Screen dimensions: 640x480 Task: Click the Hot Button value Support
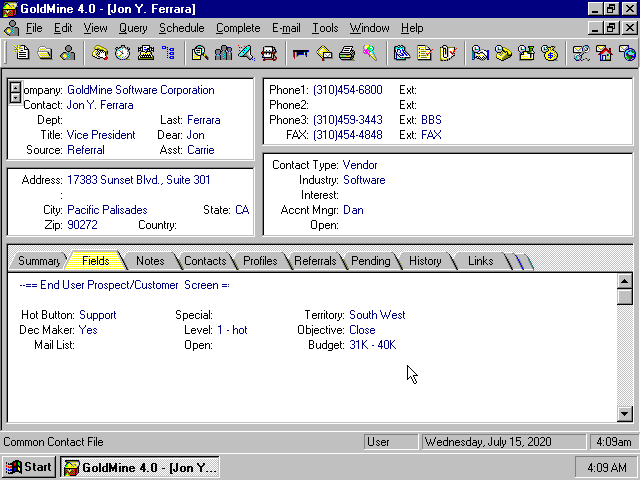tap(98, 315)
